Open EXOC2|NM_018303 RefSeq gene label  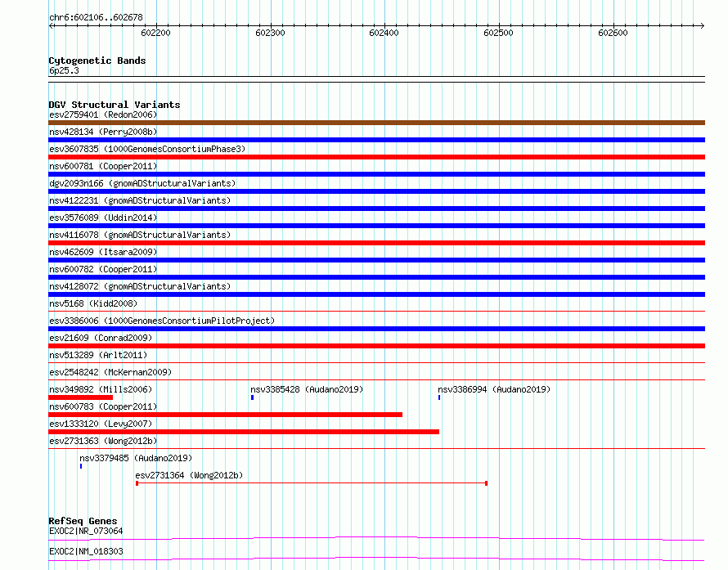[x=86, y=551]
